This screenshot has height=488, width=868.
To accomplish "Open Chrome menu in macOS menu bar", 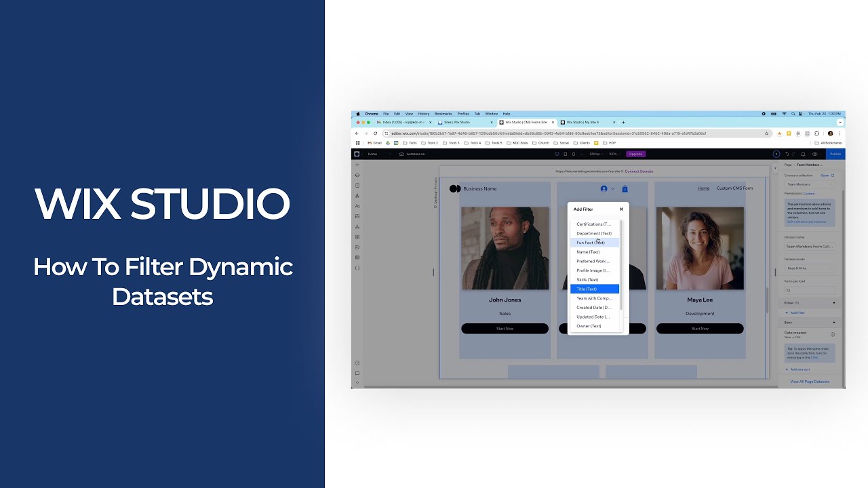I will (372, 114).
